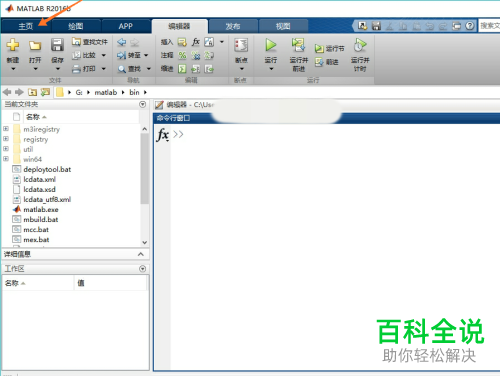Click the bin segment in the folder path
Image resolution: width=500 pixels, height=376 pixels.
134,92
